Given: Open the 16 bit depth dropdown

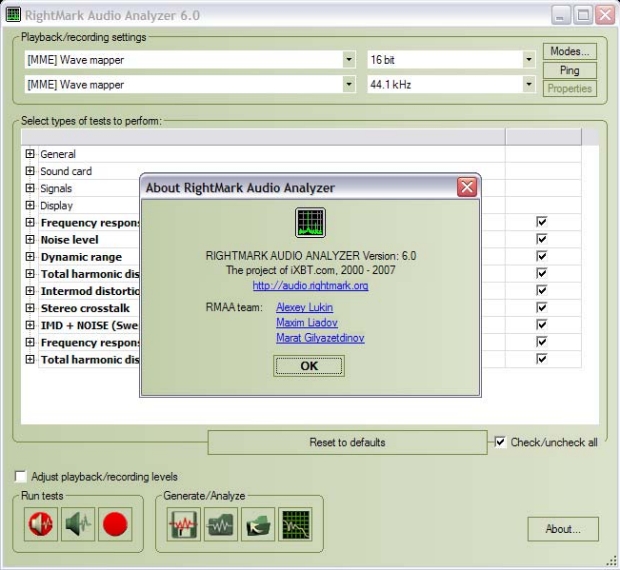Looking at the screenshot, I should [528, 60].
